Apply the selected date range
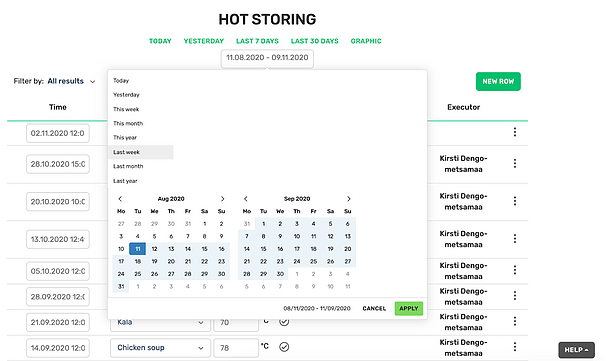Image resolution: width=607 pixels, height=361 pixels. (x=409, y=308)
